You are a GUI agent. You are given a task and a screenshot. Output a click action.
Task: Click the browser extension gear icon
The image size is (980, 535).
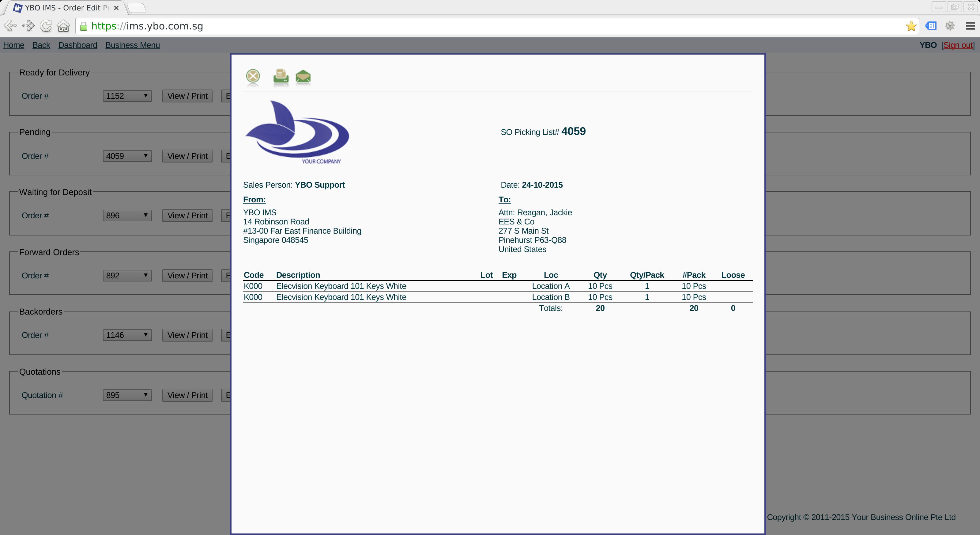(950, 26)
